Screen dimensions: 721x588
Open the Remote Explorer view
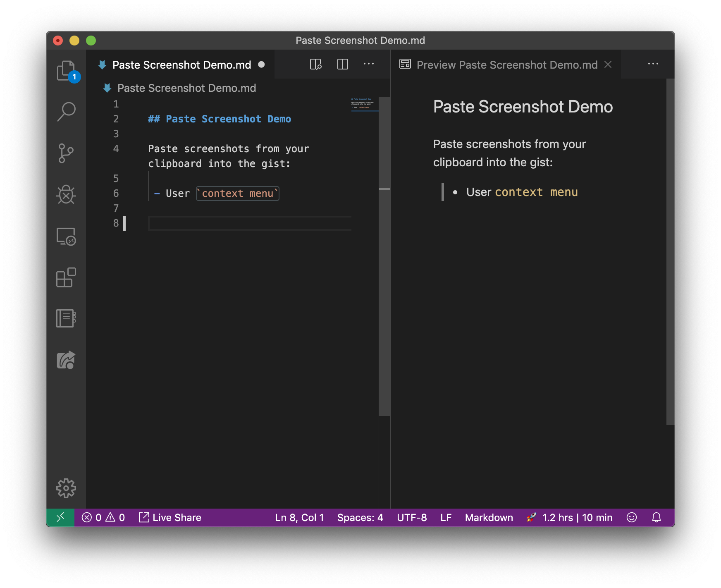click(66, 237)
